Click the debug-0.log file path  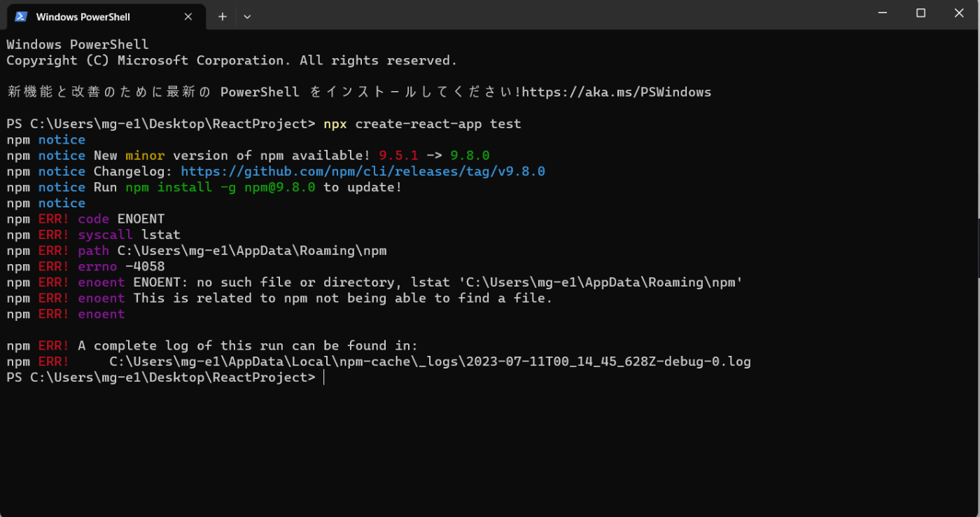pyautogui.click(x=430, y=361)
